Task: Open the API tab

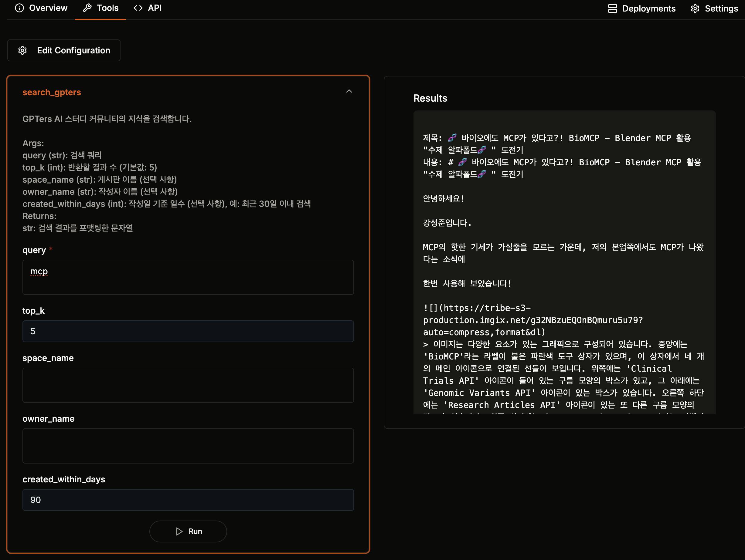Action: pyautogui.click(x=155, y=8)
